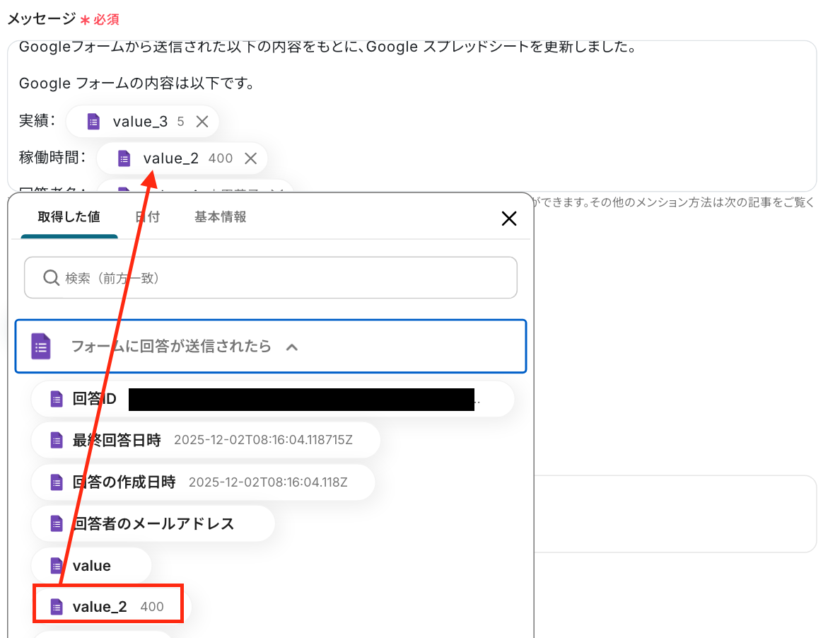Click the form icon next to value_2 in list

pos(57,606)
